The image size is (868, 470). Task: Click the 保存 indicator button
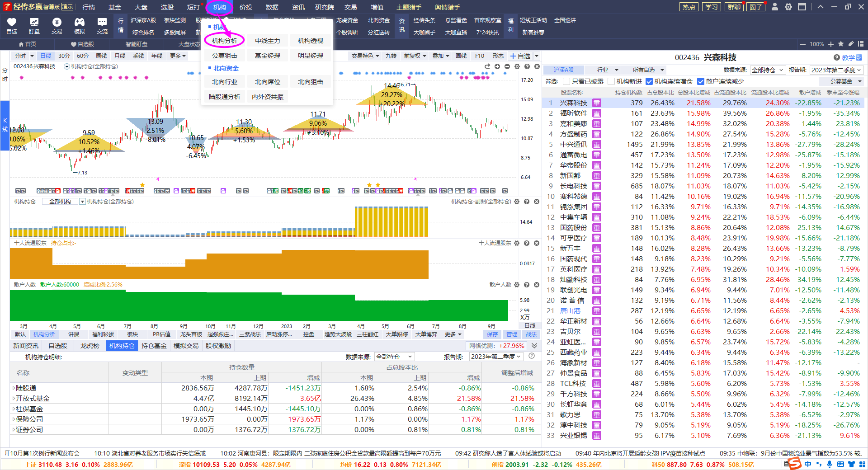click(x=492, y=334)
